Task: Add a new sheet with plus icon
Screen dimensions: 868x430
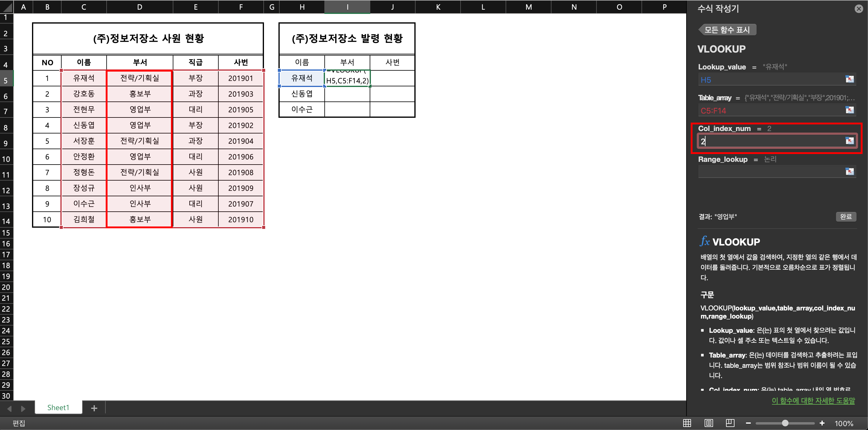Action: pos(94,408)
